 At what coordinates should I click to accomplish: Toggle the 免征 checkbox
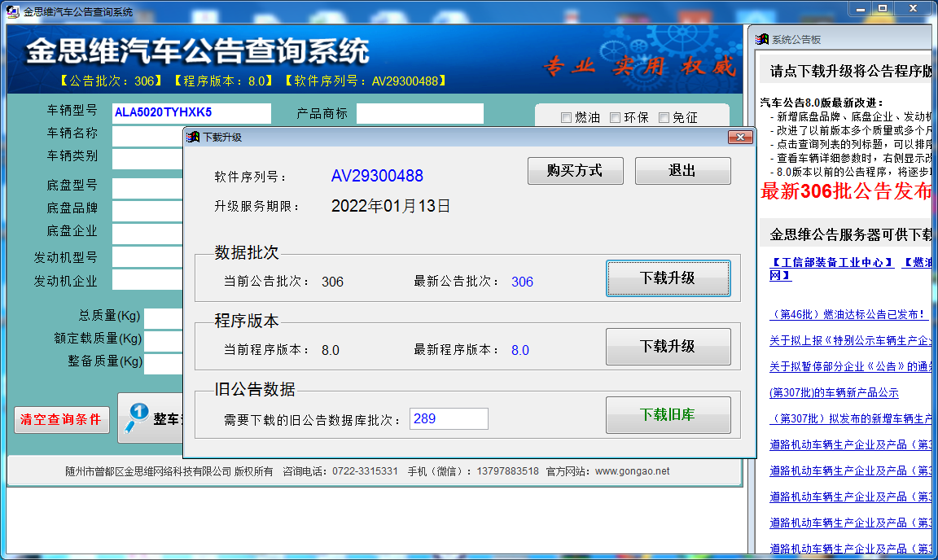(x=664, y=117)
